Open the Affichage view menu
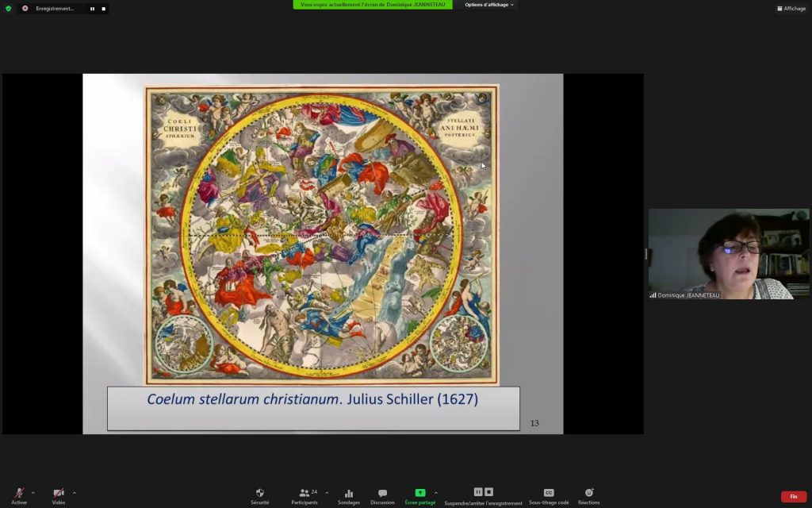The width and height of the screenshot is (812, 508). click(x=791, y=8)
